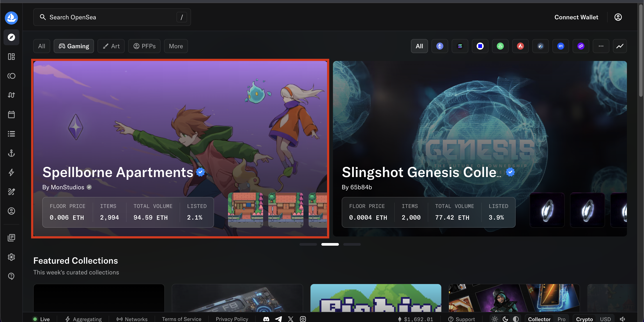Image resolution: width=644 pixels, height=322 pixels.
Task: Switch to Pro mode
Action: pyautogui.click(x=561, y=319)
